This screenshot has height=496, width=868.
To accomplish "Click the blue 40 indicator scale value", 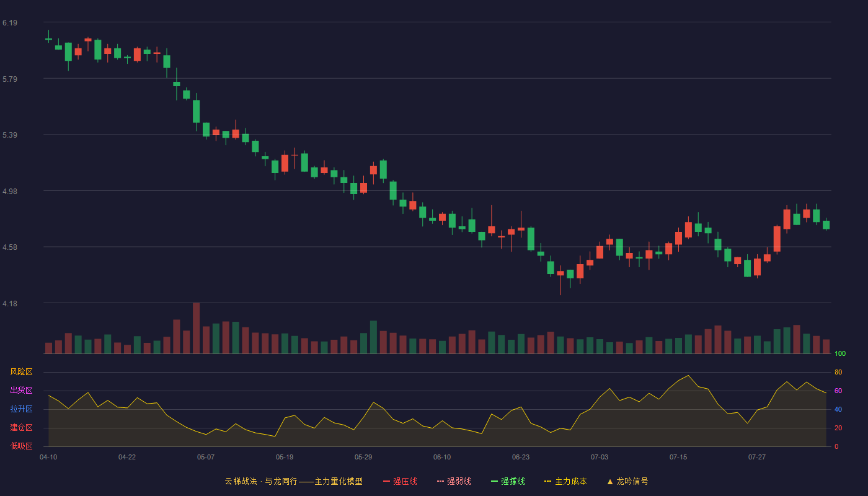I will 838,410.
